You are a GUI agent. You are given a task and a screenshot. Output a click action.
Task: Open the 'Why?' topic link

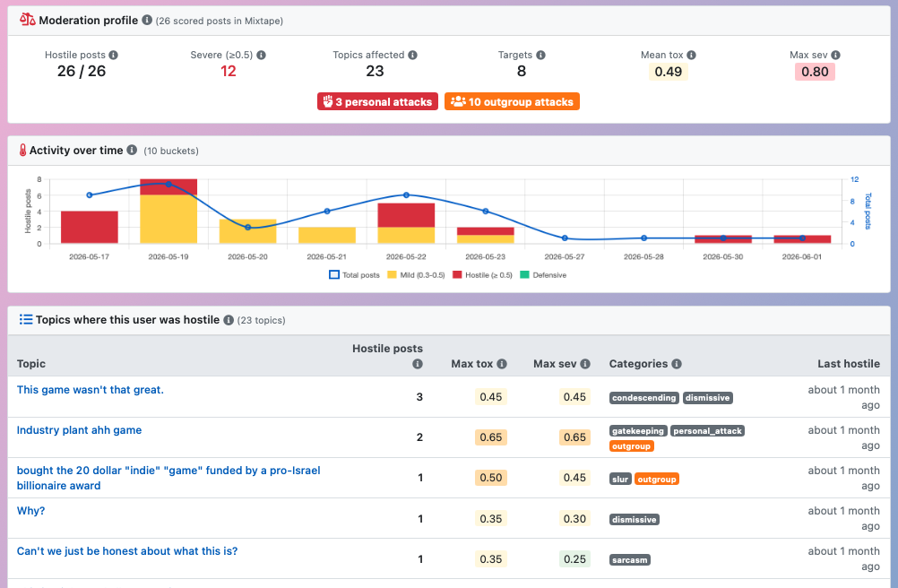(31, 511)
